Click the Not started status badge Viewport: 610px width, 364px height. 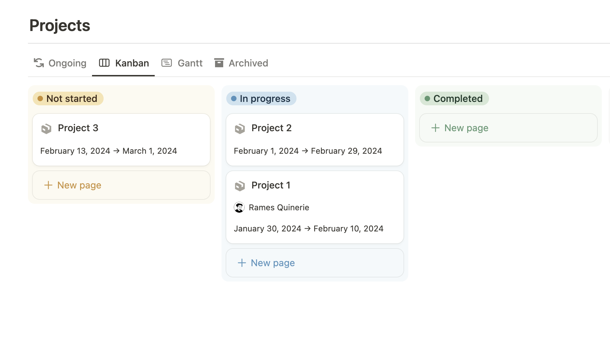[x=68, y=98]
